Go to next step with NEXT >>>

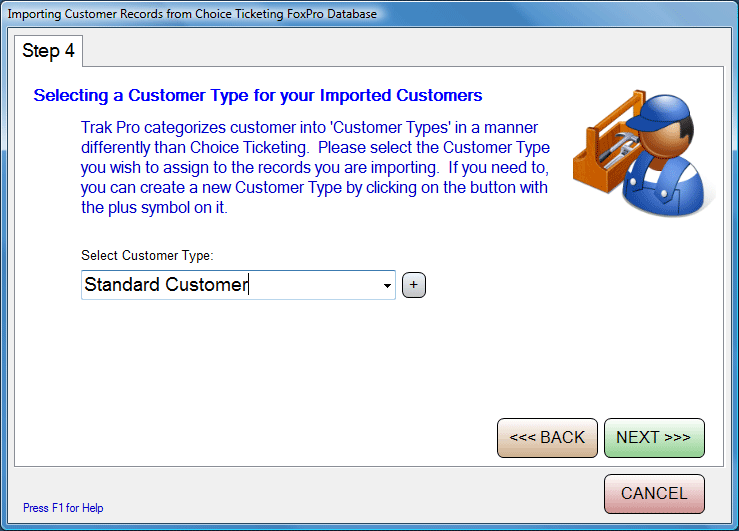(x=654, y=438)
